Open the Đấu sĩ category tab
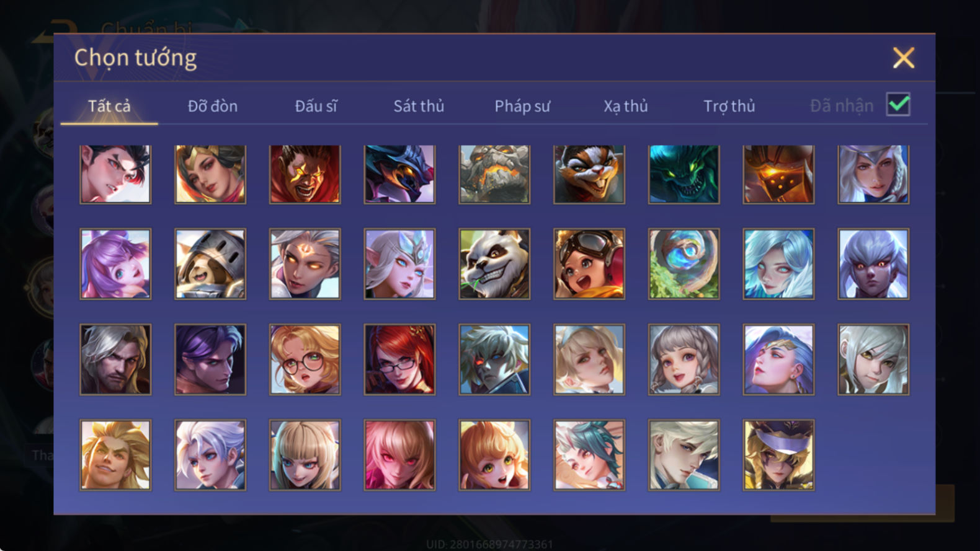 click(316, 106)
